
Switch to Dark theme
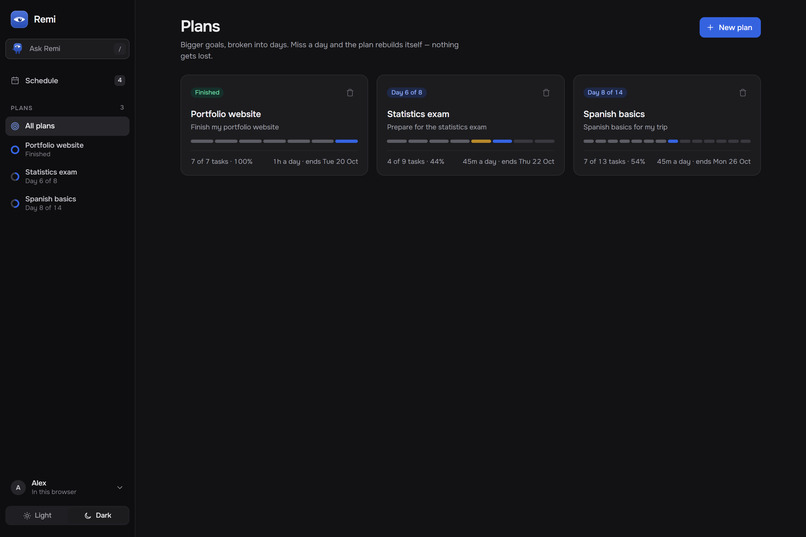pos(98,515)
